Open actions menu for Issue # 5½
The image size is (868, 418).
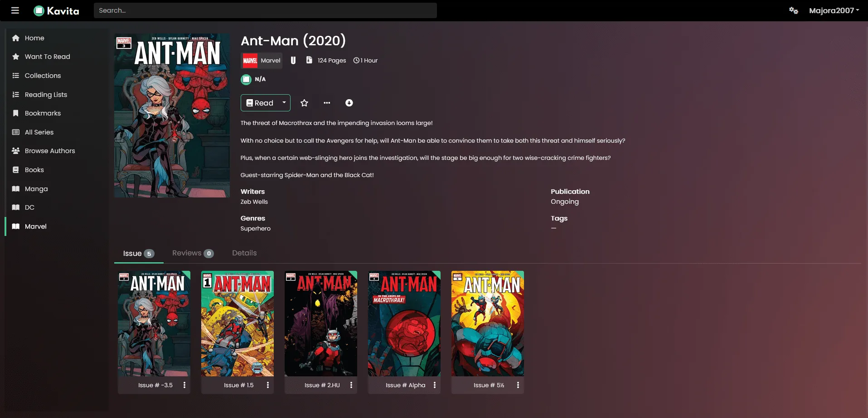tap(518, 385)
